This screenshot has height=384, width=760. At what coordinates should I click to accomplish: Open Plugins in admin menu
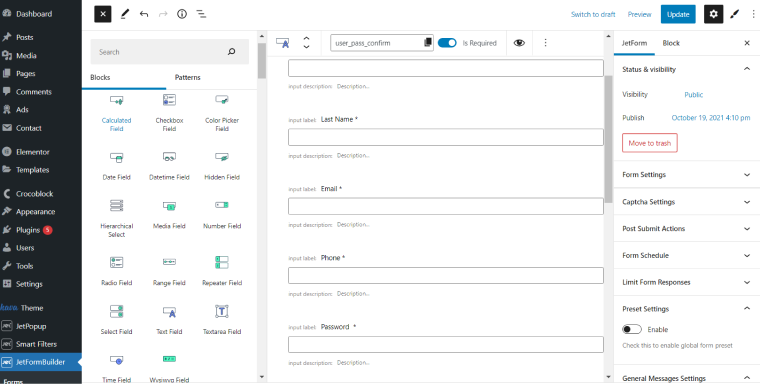[28, 230]
